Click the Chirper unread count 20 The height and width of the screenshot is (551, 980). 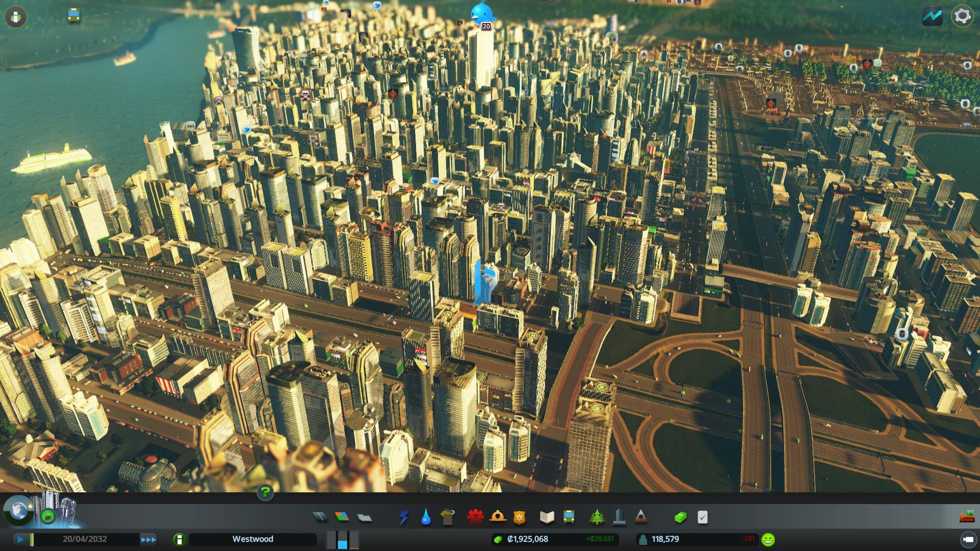pyautogui.click(x=486, y=27)
